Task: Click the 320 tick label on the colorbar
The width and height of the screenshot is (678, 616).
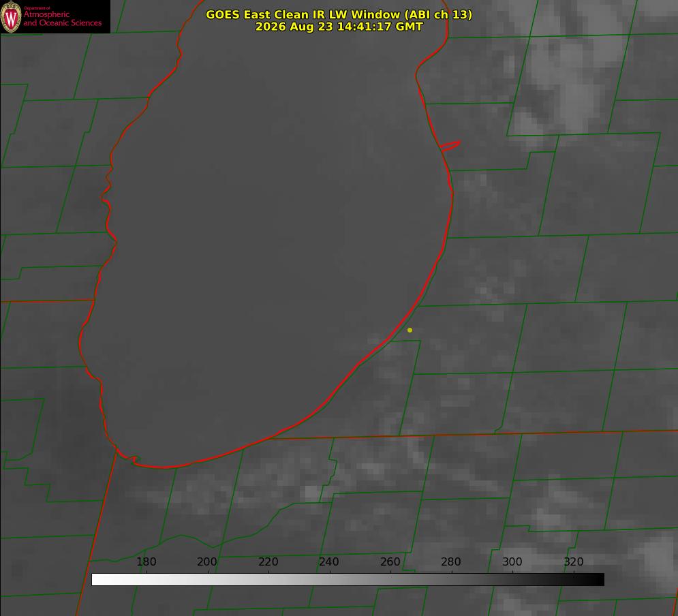Action: click(x=574, y=561)
